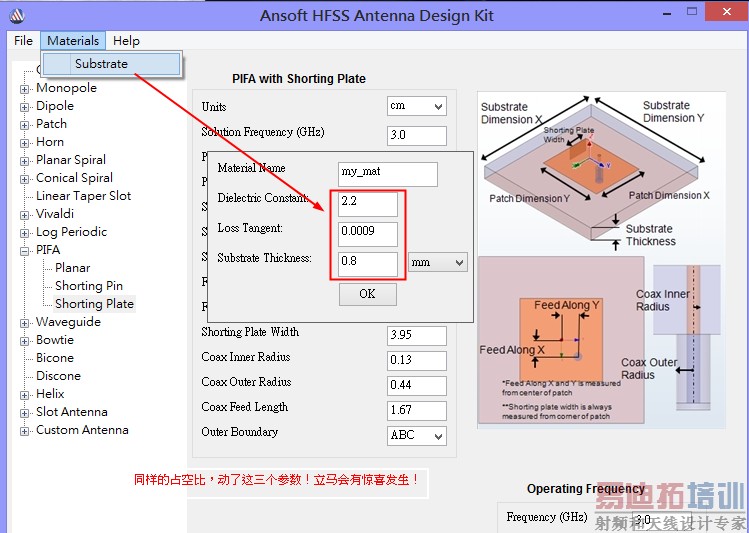This screenshot has width=749, height=533.
Task: Select the Bicone antenna item
Action: (54, 358)
